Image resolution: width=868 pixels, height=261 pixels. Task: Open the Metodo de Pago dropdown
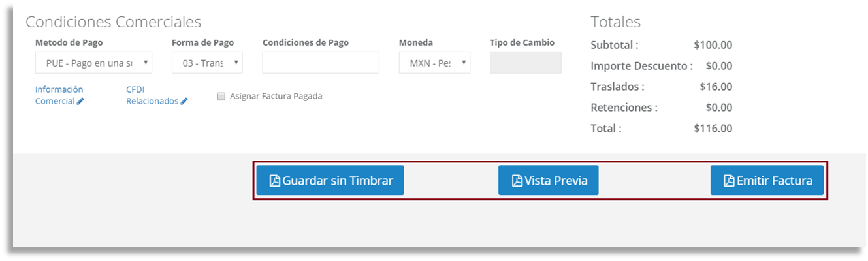[93, 63]
